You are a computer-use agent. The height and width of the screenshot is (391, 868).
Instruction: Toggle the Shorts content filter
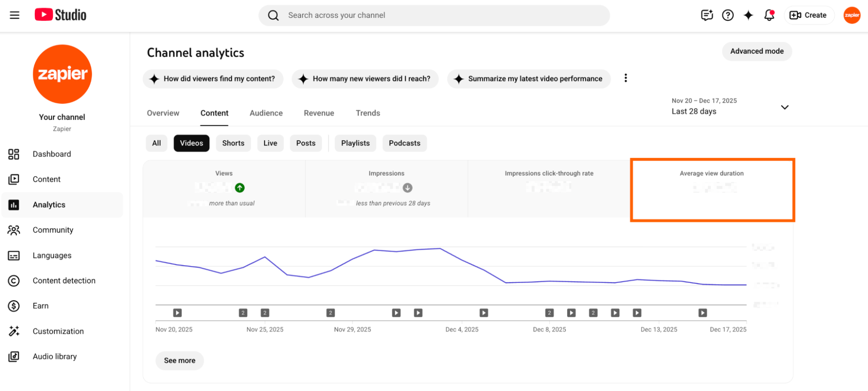click(x=233, y=143)
